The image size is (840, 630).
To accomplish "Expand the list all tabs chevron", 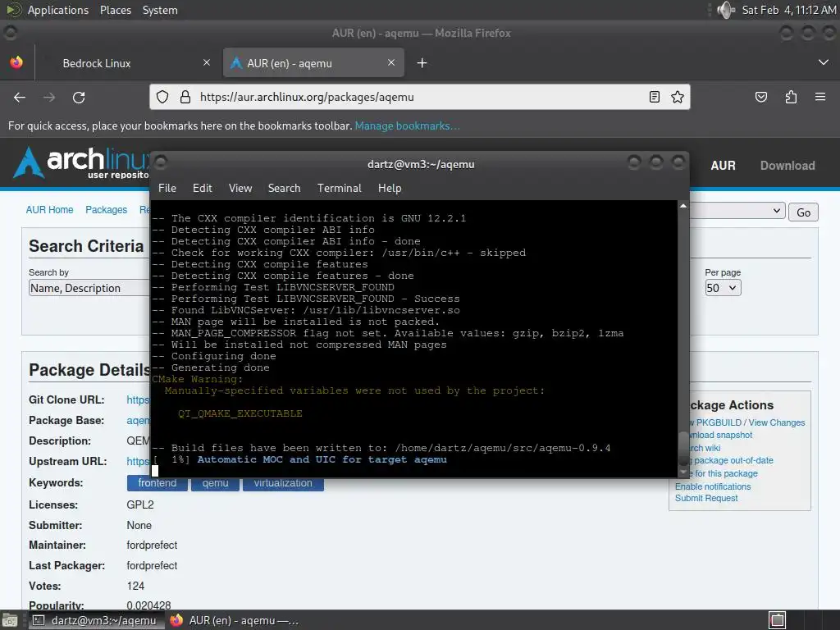I will [824, 62].
